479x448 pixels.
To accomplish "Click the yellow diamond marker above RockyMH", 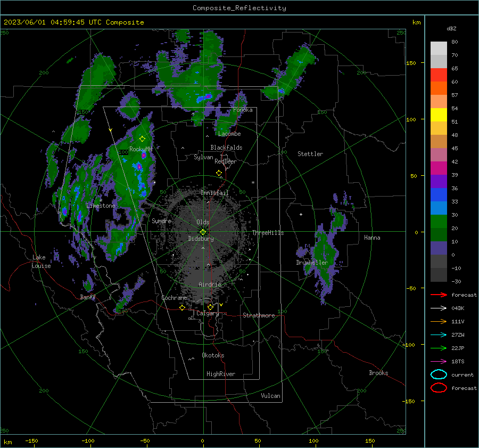I will (x=142, y=139).
